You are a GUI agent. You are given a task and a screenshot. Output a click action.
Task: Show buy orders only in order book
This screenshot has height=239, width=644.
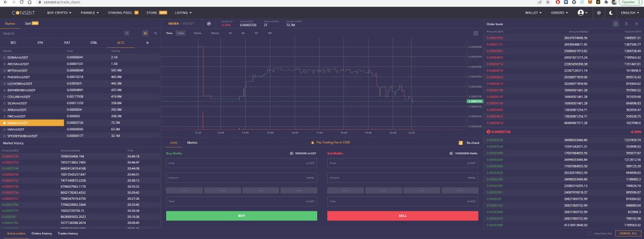click(x=626, y=24)
